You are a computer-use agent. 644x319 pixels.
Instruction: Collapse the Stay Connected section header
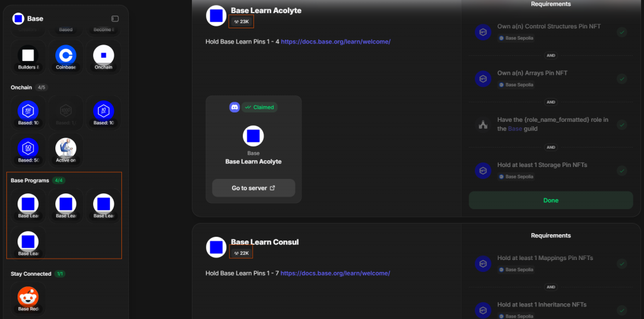pyautogui.click(x=31, y=274)
